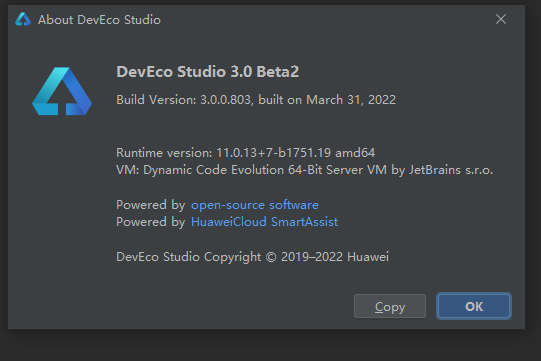This screenshot has height=361, width=541.
Task: Click the Copy button
Action: click(390, 306)
